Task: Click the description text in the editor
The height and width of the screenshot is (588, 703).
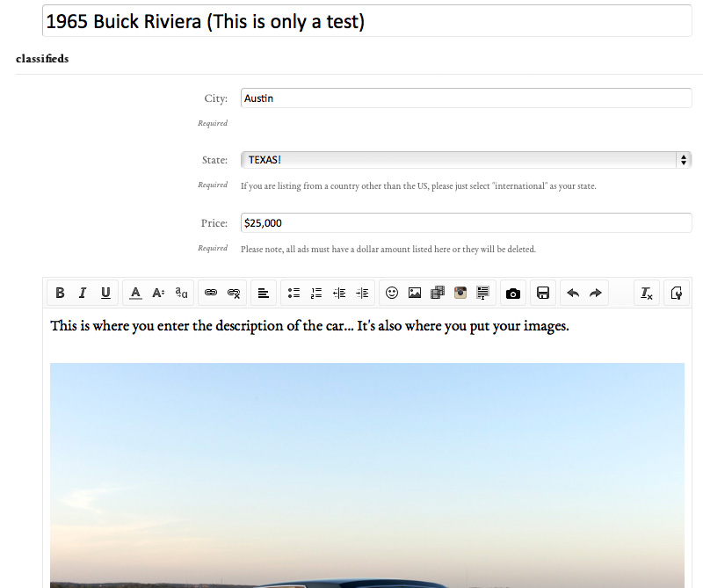Action: point(309,325)
